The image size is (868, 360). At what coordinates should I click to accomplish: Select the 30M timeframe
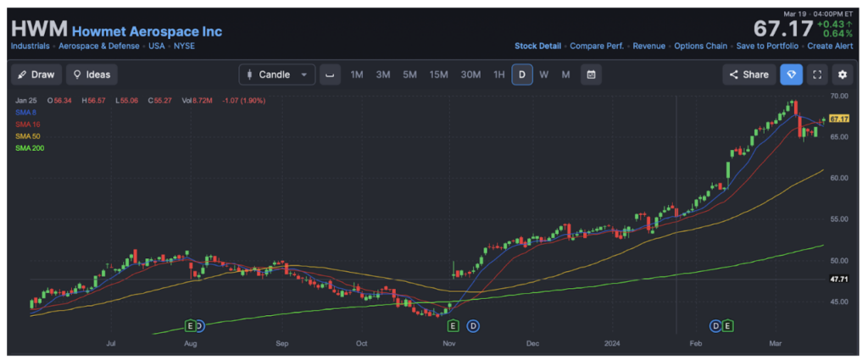[x=470, y=75]
